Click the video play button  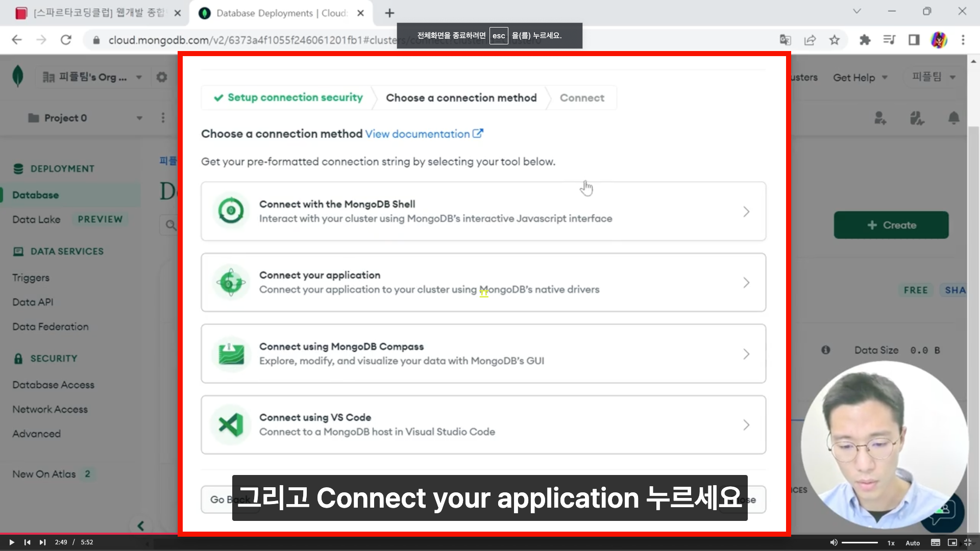[x=11, y=542]
